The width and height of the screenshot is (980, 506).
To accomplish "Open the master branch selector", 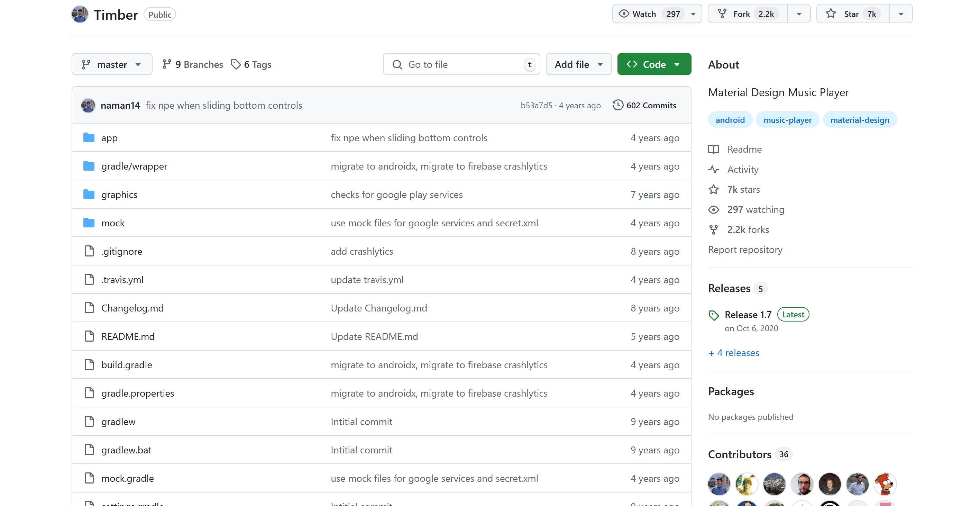I will coord(111,64).
